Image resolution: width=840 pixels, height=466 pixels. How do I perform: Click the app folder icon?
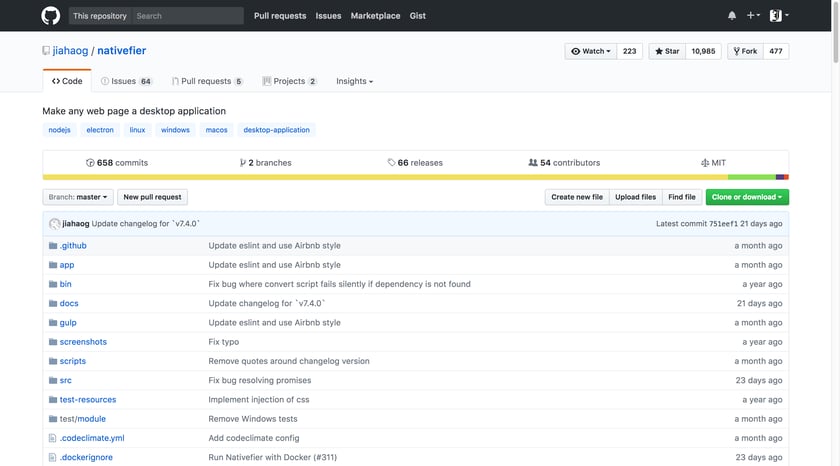click(x=52, y=265)
